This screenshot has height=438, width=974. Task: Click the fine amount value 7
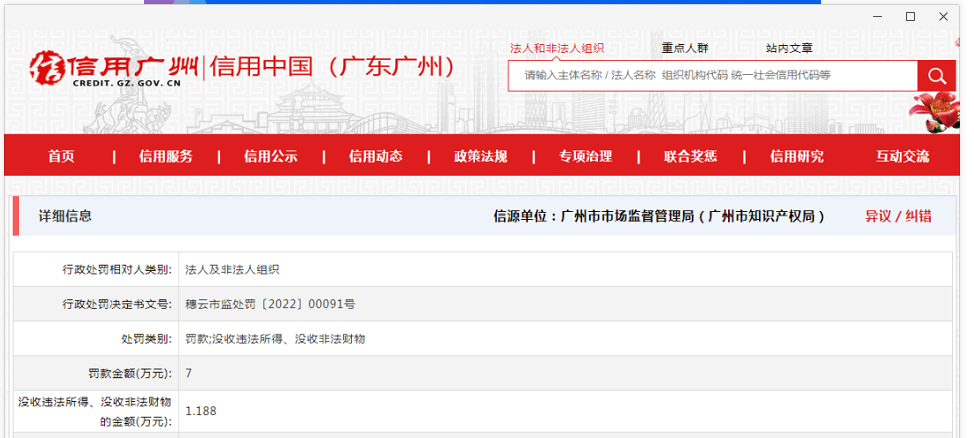point(189,373)
